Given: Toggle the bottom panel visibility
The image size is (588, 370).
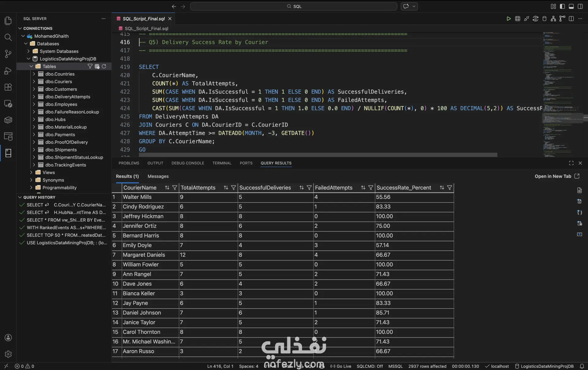Looking at the screenshot, I should [x=571, y=6].
